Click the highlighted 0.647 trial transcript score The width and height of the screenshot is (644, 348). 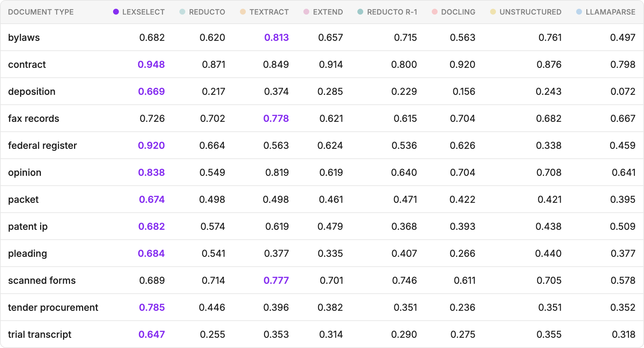(x=152, y=335)
